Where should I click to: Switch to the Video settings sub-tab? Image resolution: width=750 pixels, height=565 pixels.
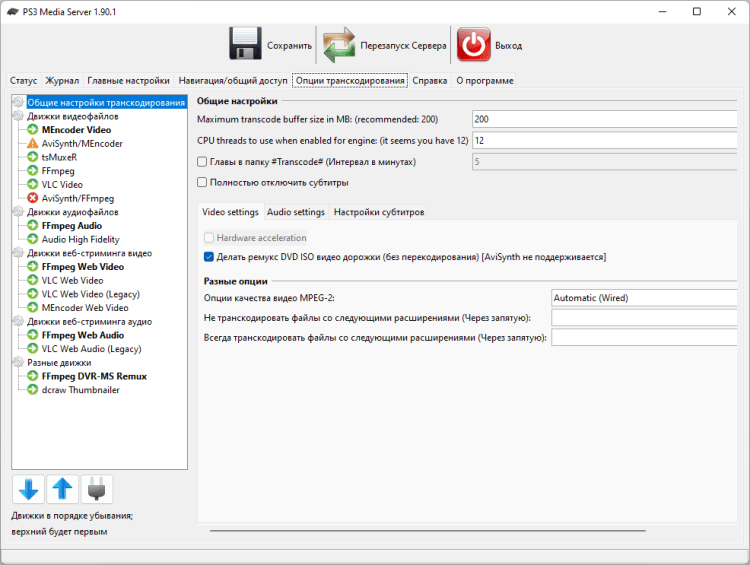click(x=230, y=212)
